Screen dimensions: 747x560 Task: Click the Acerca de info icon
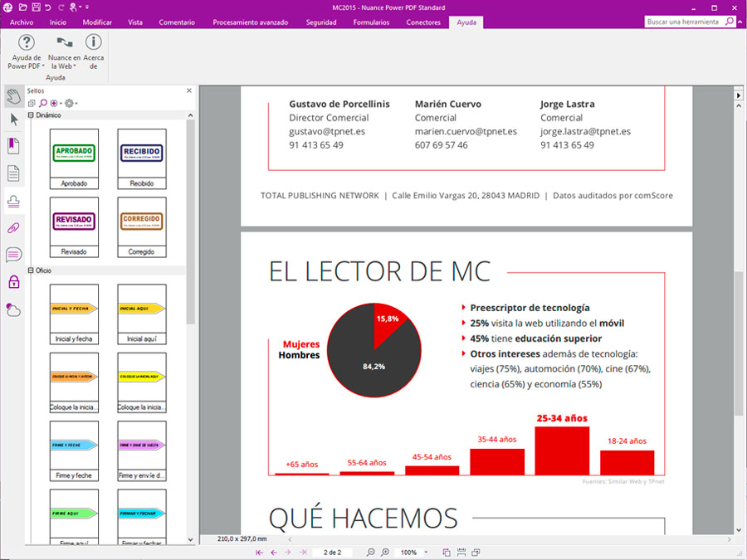pyautogui.click(x=94, y=42)
